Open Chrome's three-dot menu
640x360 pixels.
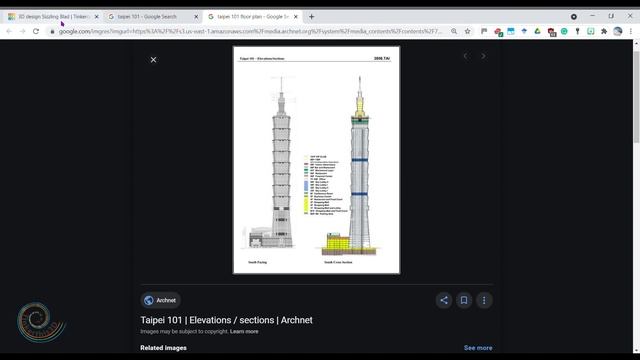click(x=631, y=31)
